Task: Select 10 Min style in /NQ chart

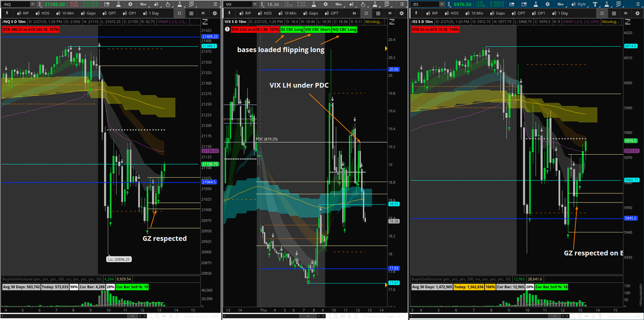Action: [x=65, y=13]
